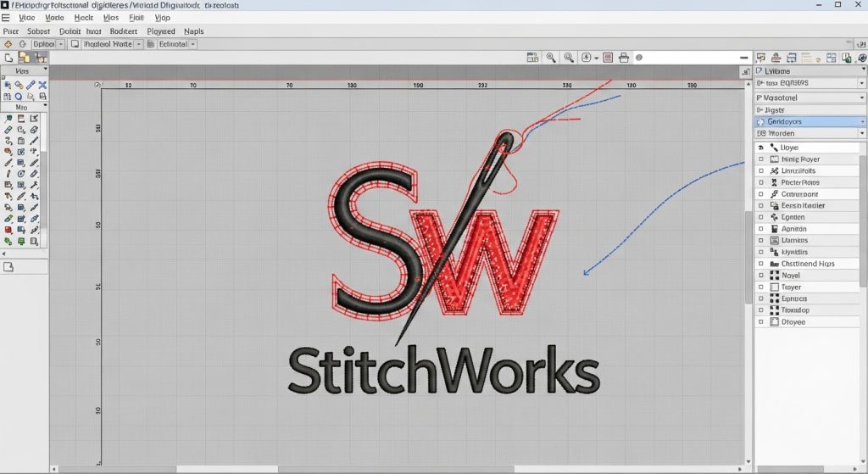
Task: Click the green tree tool icon
Action: [x=21, y=242]
